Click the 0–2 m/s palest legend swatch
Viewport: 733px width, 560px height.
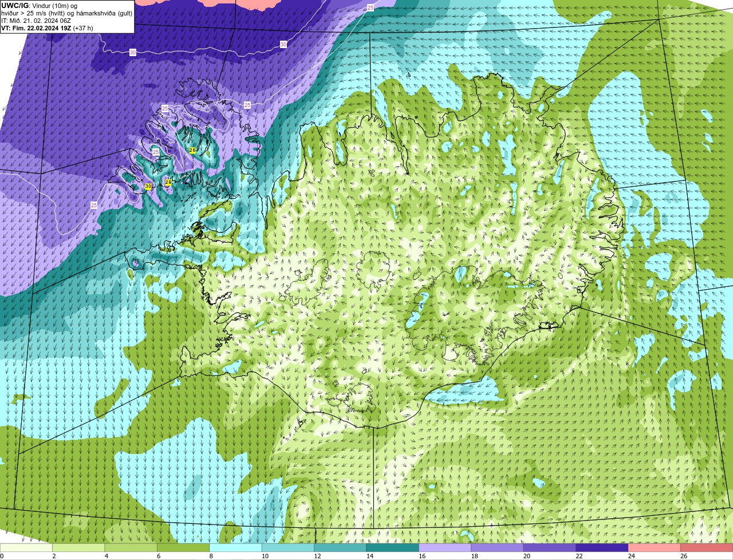[26, 547]
